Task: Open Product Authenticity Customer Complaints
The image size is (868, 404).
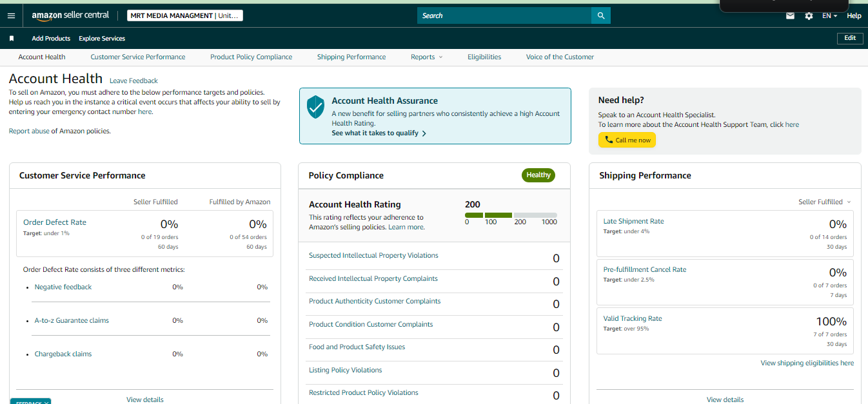Action: pyautogui.click(x=375, y=301)
